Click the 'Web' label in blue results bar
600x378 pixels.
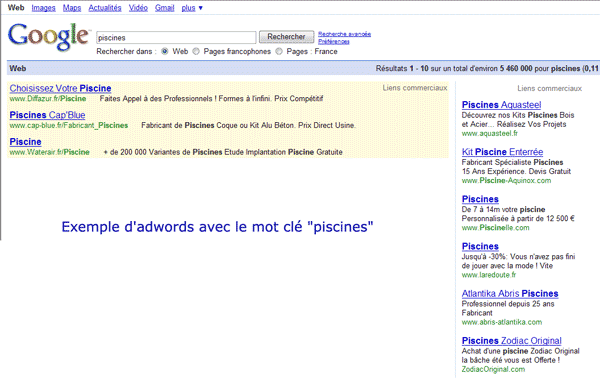point(18,68)
